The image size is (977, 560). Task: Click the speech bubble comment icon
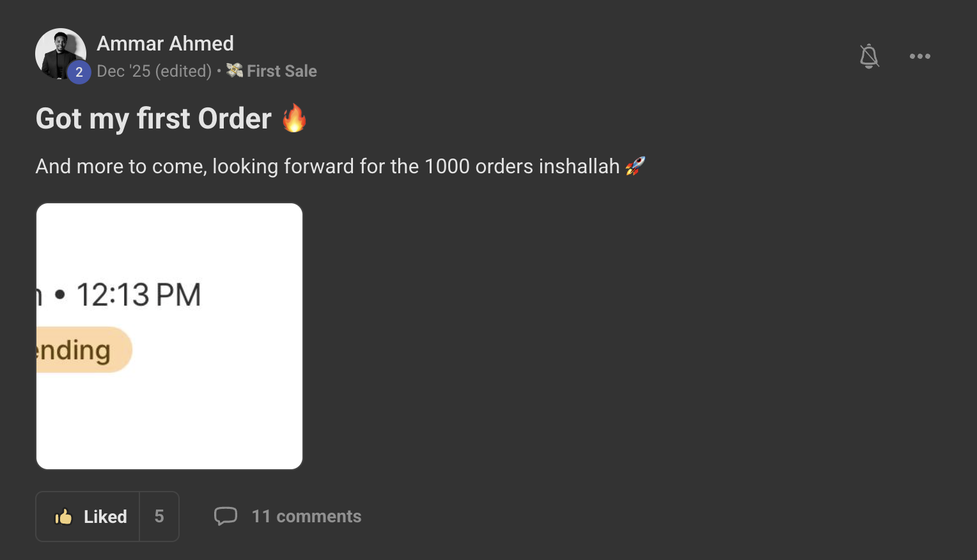point(226,516)
